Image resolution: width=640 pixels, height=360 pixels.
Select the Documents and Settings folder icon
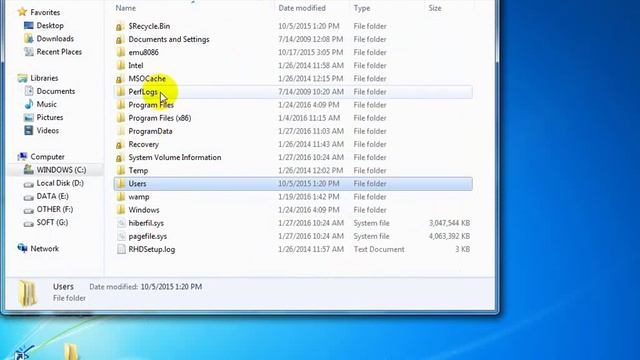[120, 39]
